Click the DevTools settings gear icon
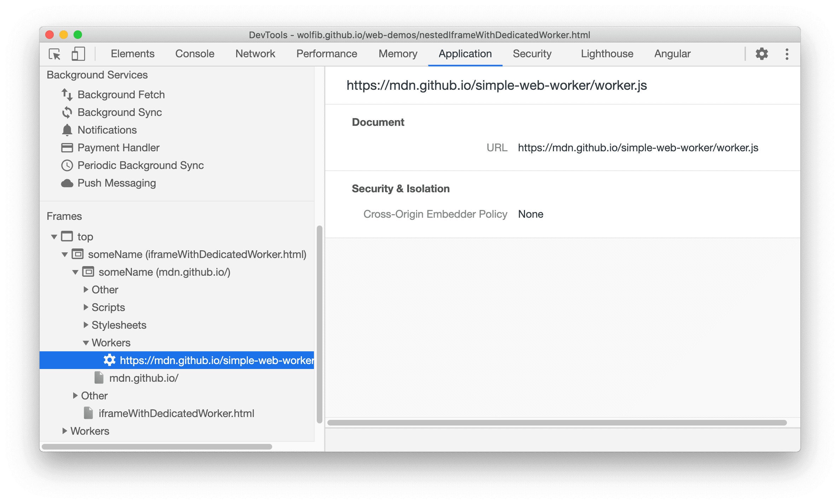Viewport: 840px width, 504px height. coord(762,54)
